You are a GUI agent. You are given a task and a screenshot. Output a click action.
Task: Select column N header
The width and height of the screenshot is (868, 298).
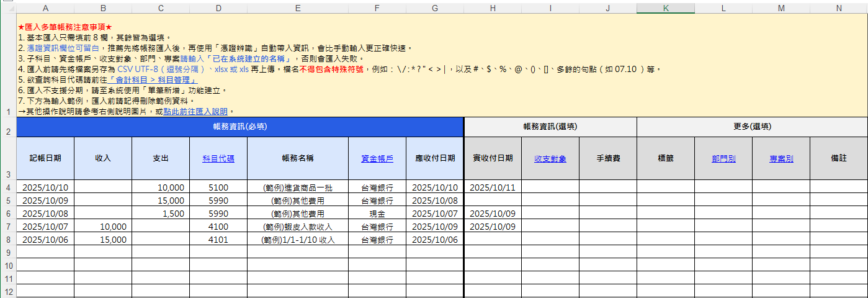click(x=839, y=8)
